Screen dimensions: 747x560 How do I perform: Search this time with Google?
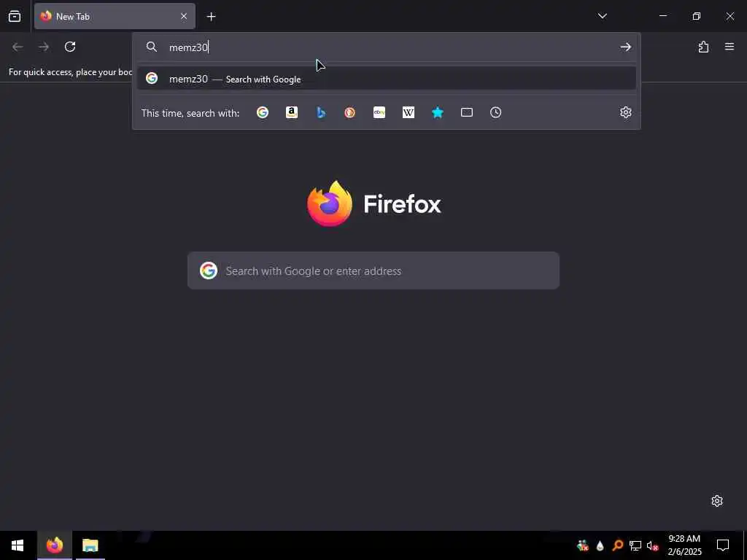pos(263,112)
